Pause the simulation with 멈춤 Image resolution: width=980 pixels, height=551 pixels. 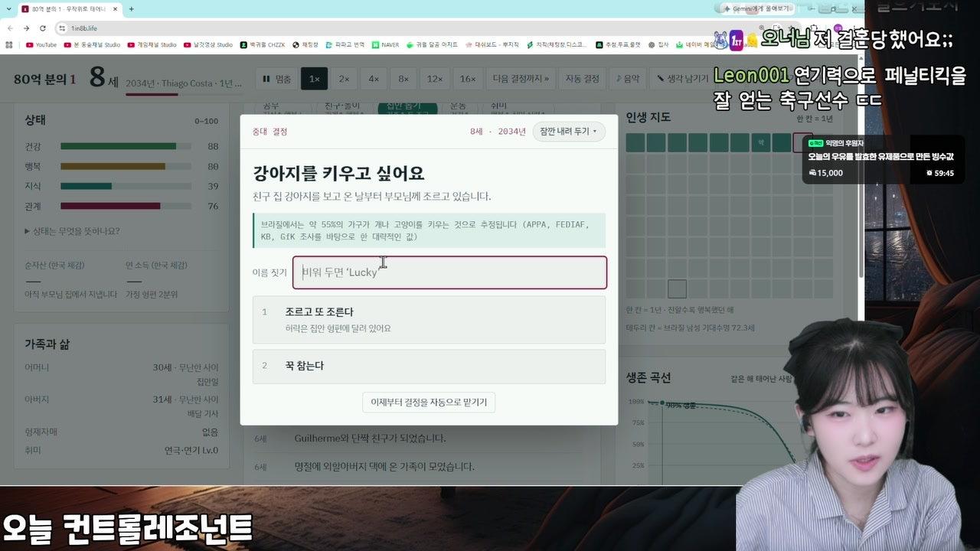click(276, 79)
